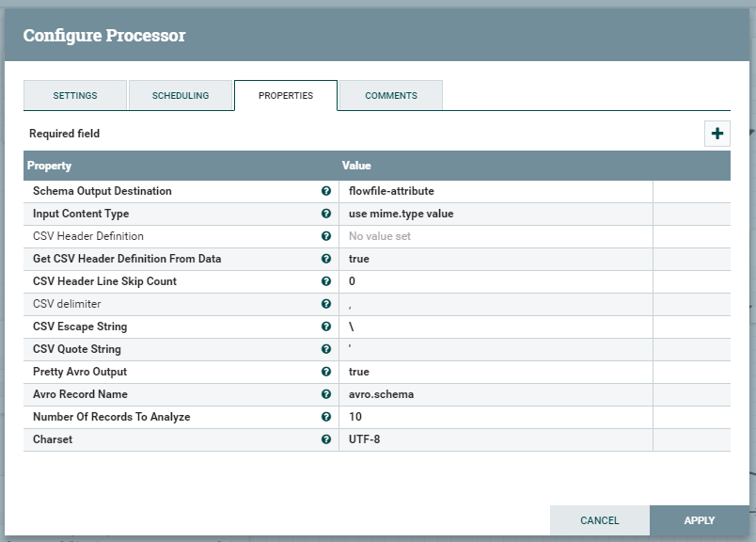Show help for CSV Escape String
This screenshot has height=542, width=756.
(326, 327)
